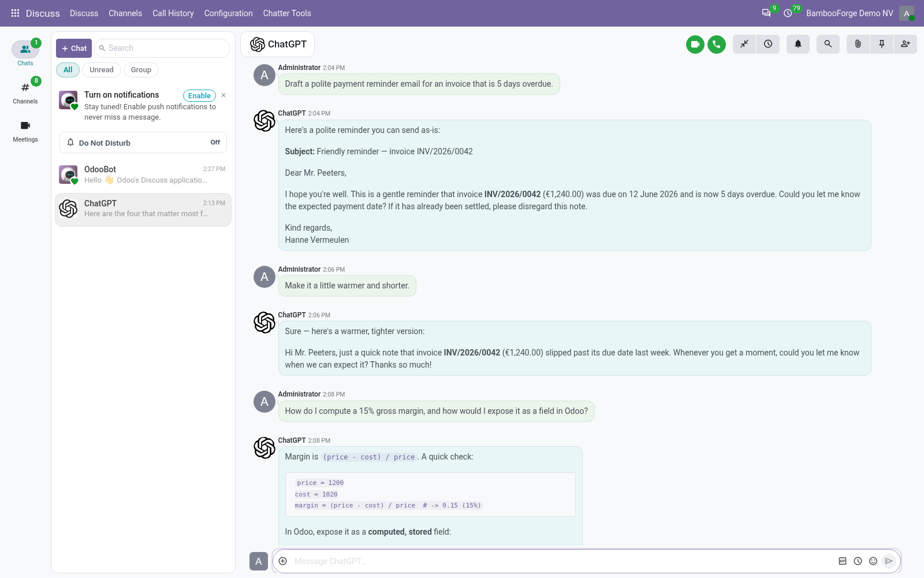Click the clock icon in message composer
Image resolution: width=924 pixels, height=578 pixels.
(858, 561)
